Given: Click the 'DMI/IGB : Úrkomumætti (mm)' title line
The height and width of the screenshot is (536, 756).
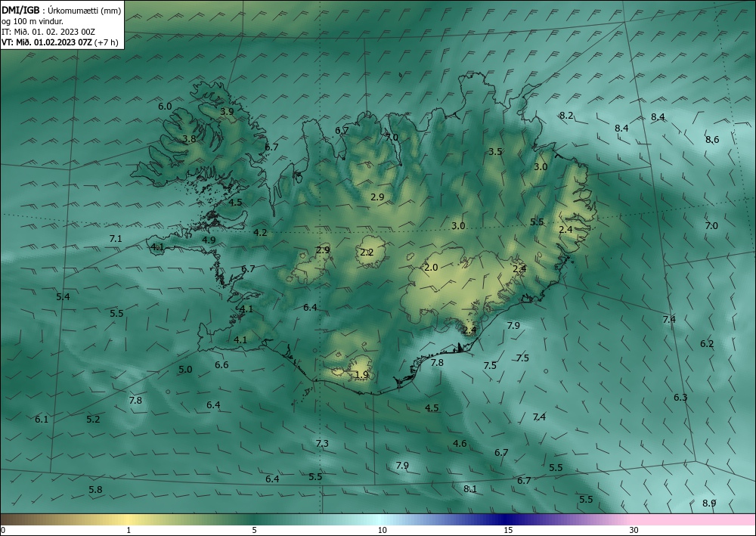Looking at the screenshot, I should tap(61, 11).
